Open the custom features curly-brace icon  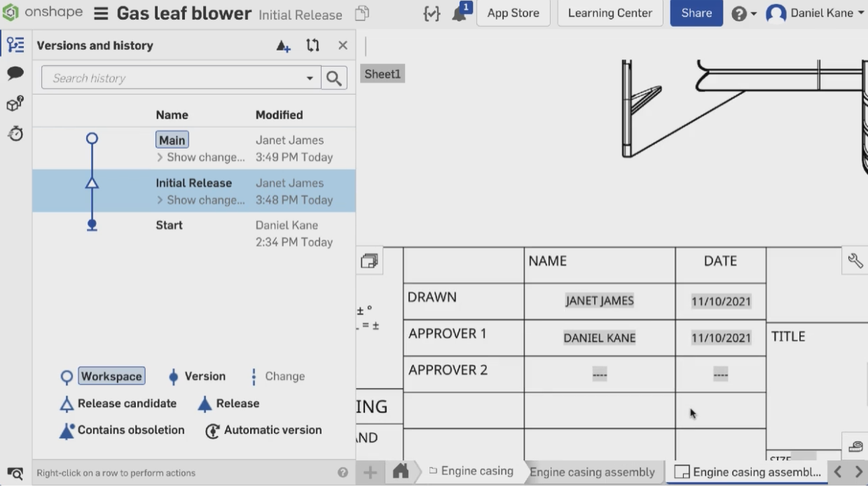click(432, 13)
